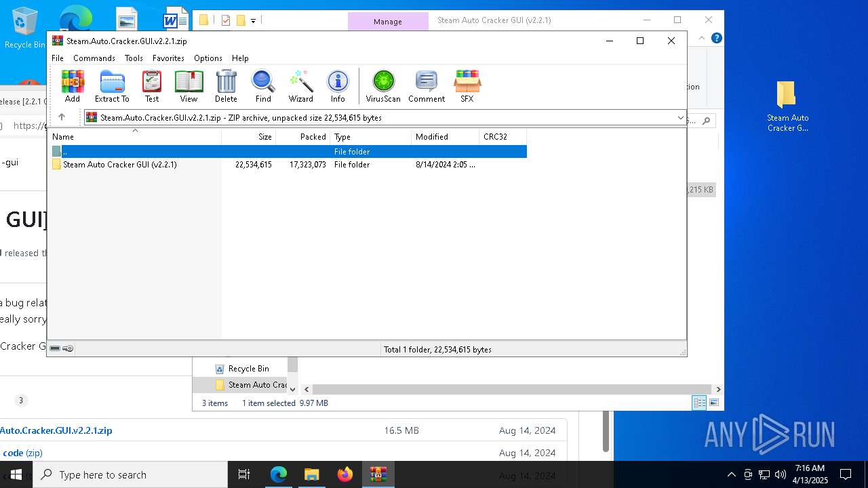Go up one folder level arrow

click(62, 117)
